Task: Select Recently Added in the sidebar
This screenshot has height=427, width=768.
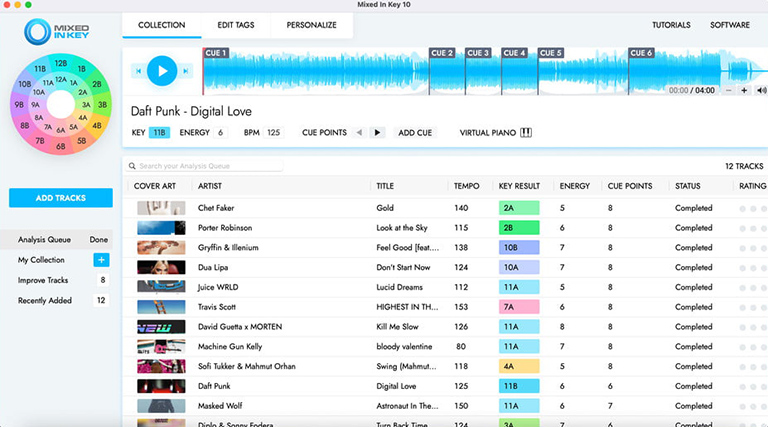Action: click(45, 300)
